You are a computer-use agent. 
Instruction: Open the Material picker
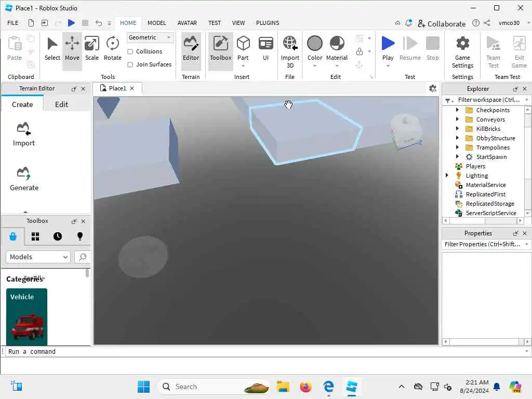tap(337, 48)
